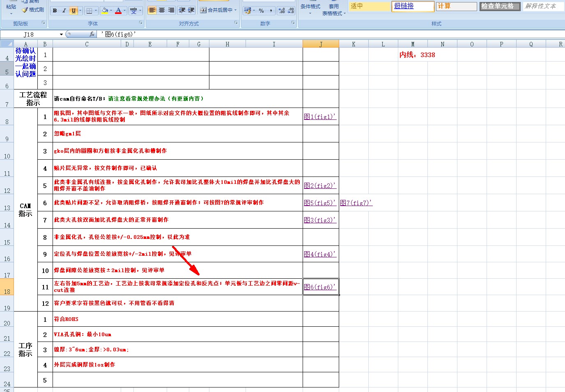Select column J header
Viewport: 565px width, 392px height.
click(x=321, y=44)
